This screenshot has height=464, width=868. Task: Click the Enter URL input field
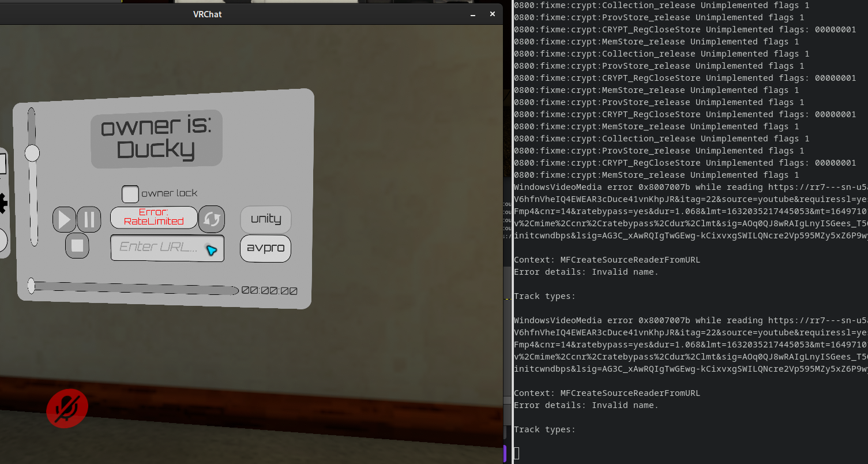pos(167,248)
